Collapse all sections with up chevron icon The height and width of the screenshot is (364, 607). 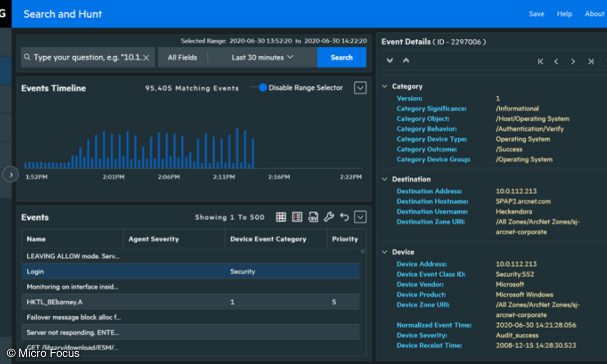pyautogui.click(x=406, y=60)
